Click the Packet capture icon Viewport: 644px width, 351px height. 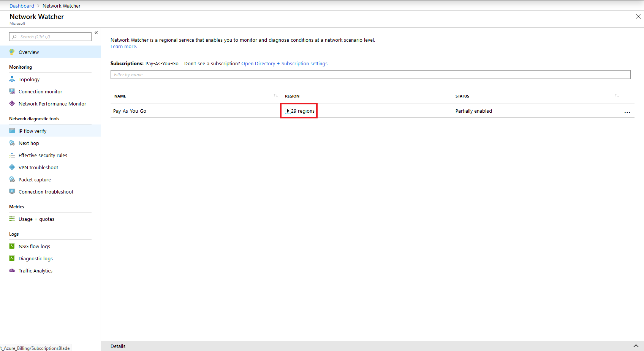[12, 179]
